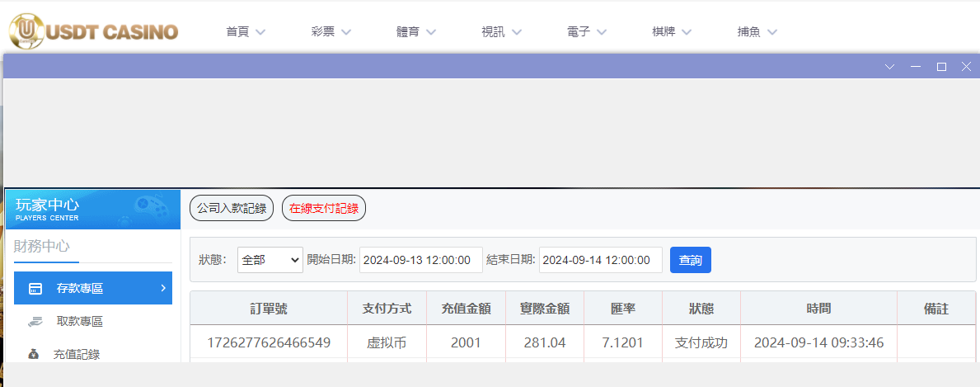The height and width of the screenshot is (387, 980).
Task: Click the 結束日期 end date field
Action: point(601,260)
